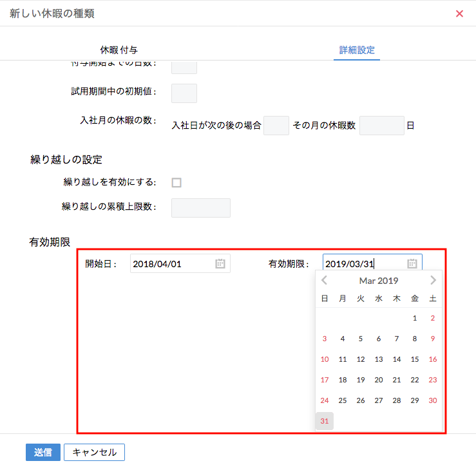476x470 pixels.
Task: Select March 14 in calendar
Action: tap(397, 359)
